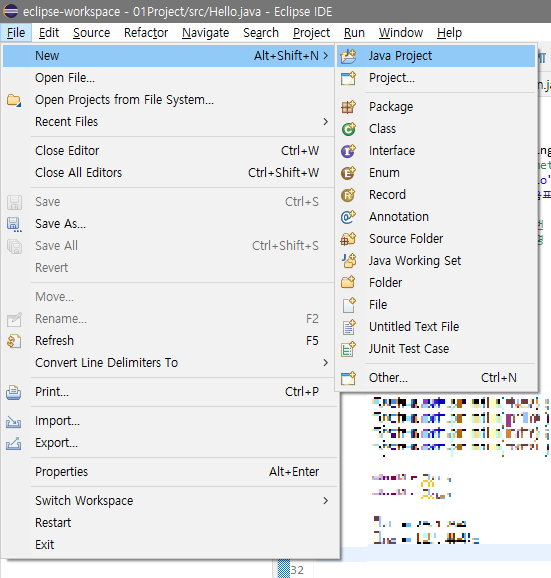Open the File menu
The height and width of the screenshot is (578, 551).
(16, 33)
